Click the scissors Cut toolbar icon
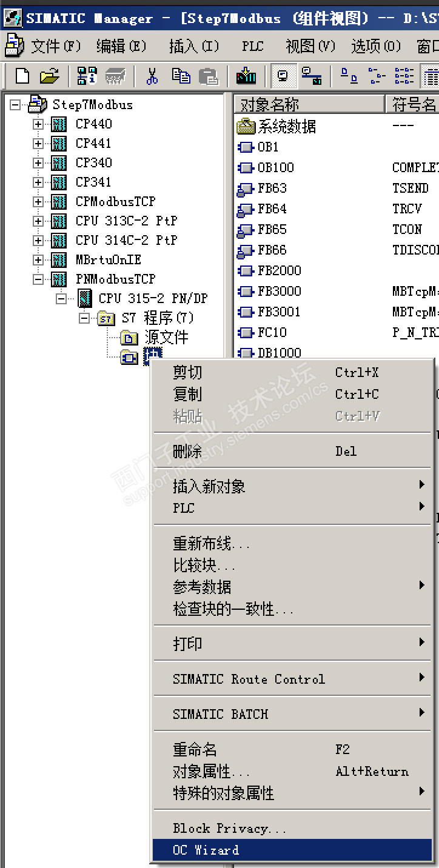 coord(152,76)
